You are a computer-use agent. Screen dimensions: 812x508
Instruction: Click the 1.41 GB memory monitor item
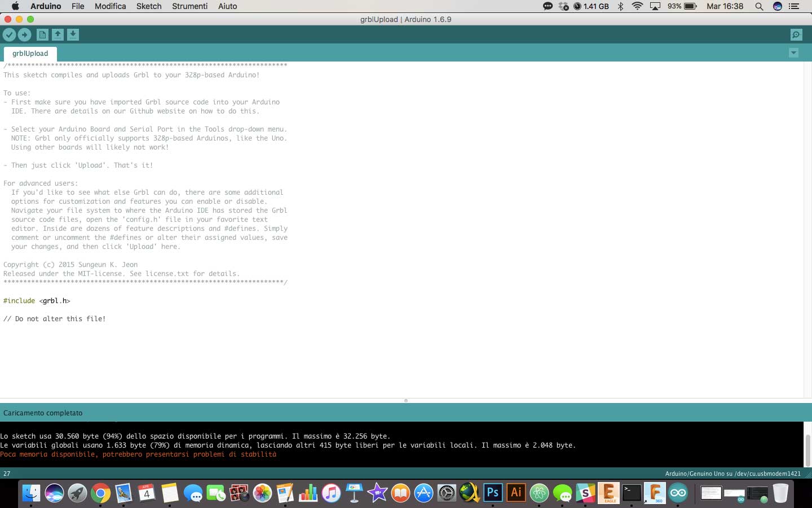click(x=591, y=6)
